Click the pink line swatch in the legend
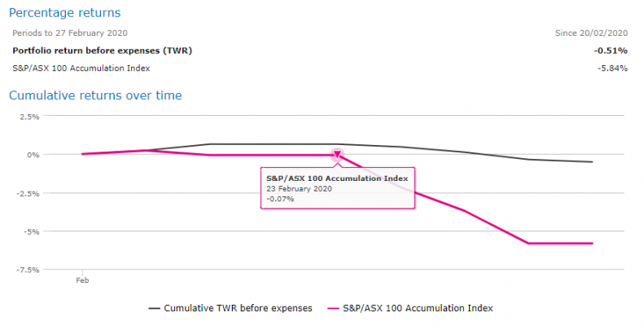Image resolution: width=644 pixels, height=326 pixels. pos(331,308)
